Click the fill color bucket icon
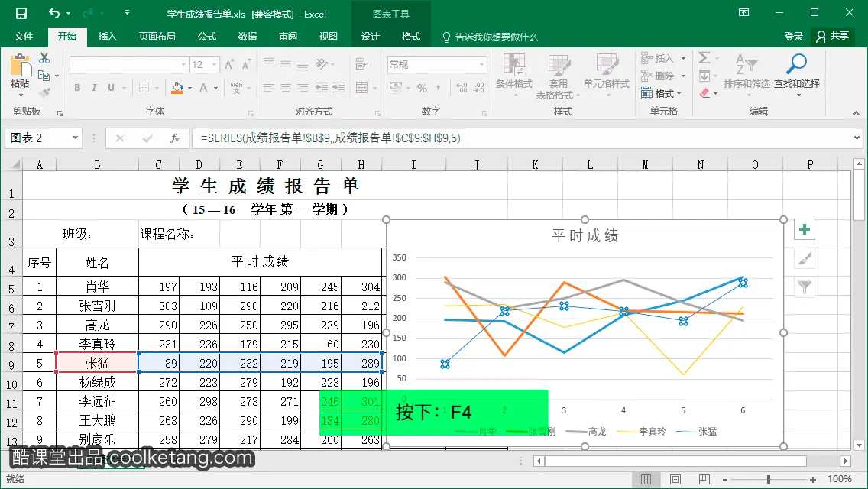Viewport: 868px width, 489px height. point(177,88)
